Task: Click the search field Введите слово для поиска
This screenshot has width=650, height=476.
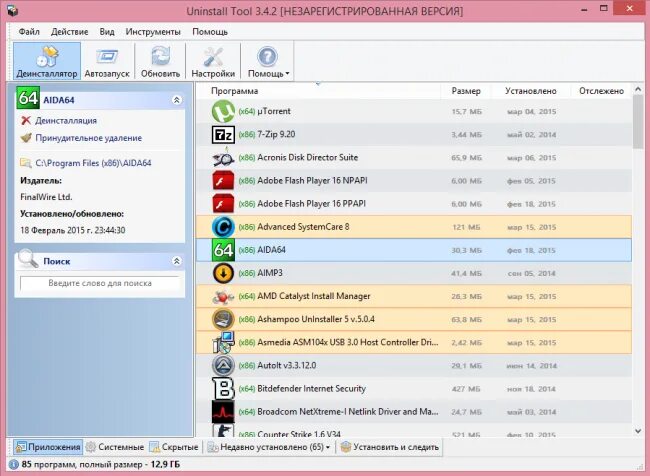Action: pyautogui.click(x=100, y=283)
